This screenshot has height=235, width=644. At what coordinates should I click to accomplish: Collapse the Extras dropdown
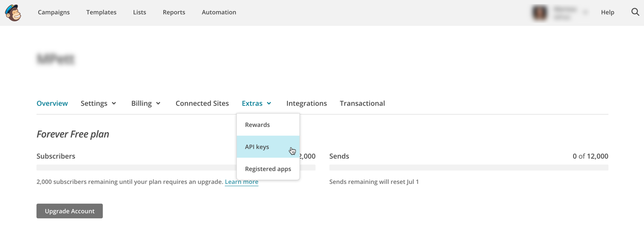tap(257, 103)
